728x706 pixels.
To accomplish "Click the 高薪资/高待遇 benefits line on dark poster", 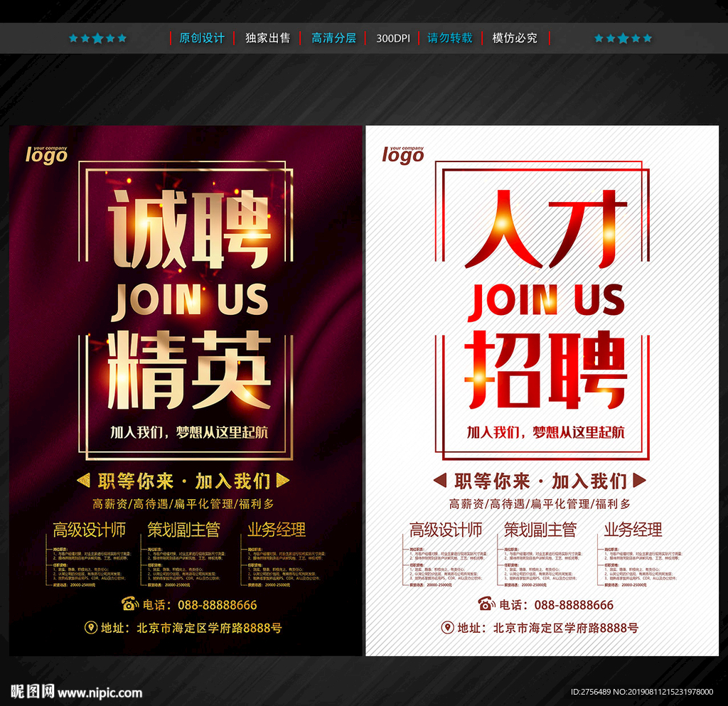I will tap(183, 503).
